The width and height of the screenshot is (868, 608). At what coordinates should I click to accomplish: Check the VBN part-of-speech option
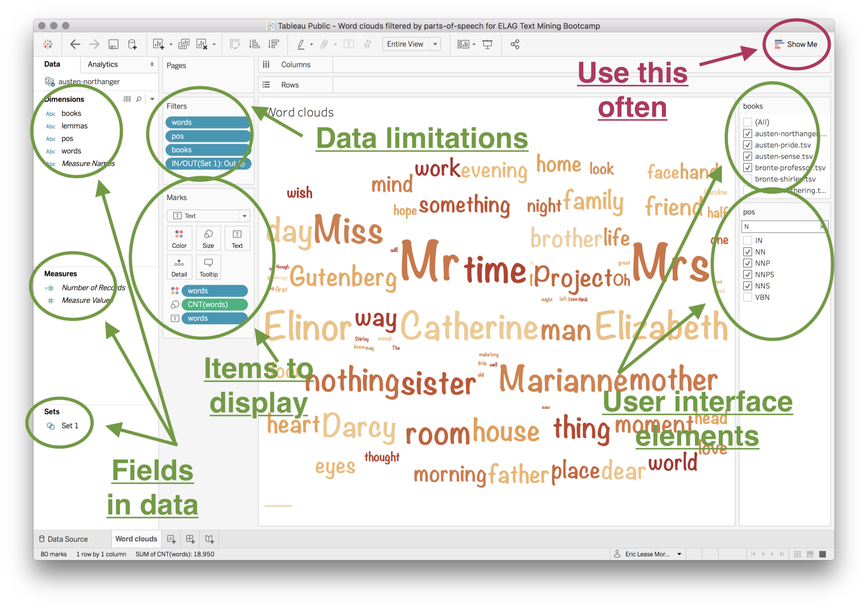tap(747, 297)
